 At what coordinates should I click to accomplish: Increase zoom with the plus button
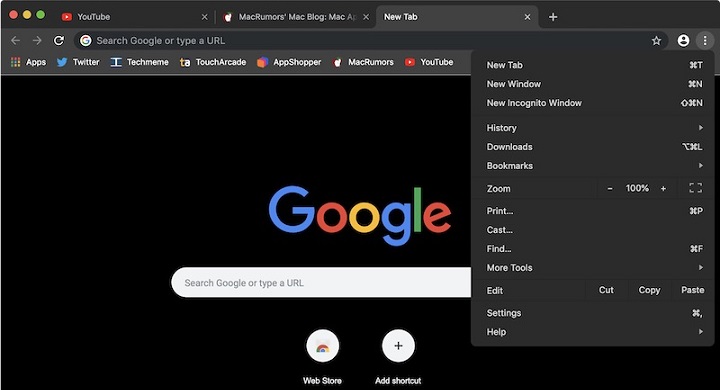pyautogui.click(x=663, y=188)
